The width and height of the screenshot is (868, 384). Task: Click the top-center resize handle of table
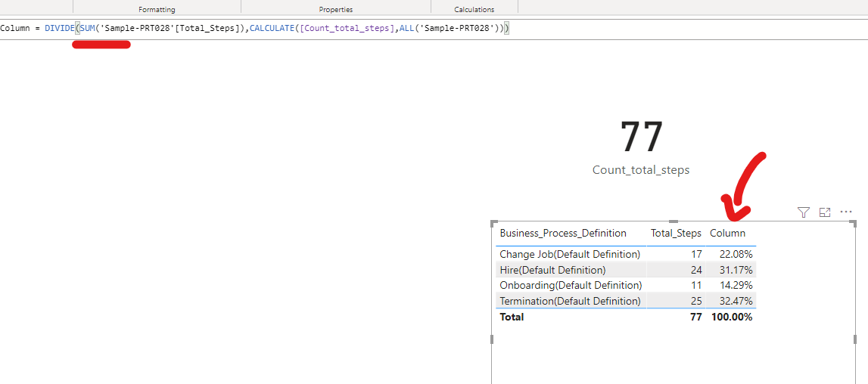click(x=674, y=221)
